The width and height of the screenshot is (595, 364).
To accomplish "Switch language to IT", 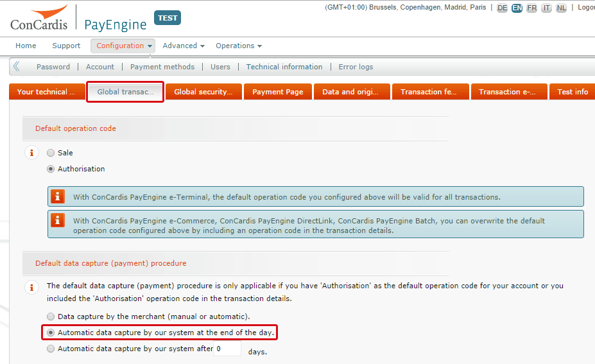I will [546, 8].
